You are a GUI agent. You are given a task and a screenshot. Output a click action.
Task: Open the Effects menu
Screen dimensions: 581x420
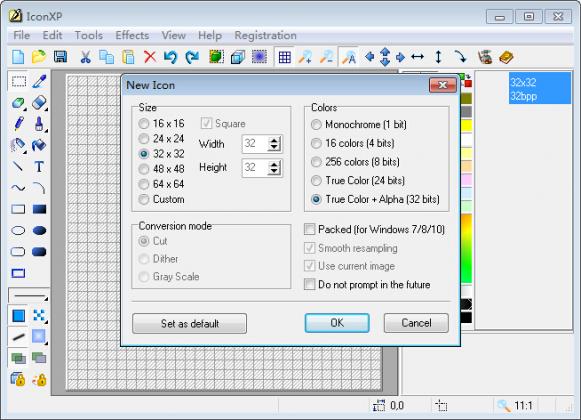pos(132,36)
